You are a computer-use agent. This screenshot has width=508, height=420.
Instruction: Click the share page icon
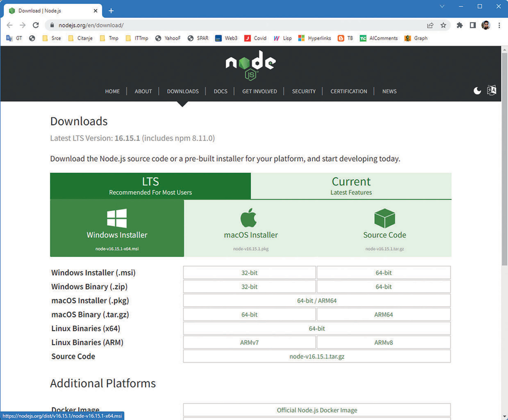tap(430, 25)
